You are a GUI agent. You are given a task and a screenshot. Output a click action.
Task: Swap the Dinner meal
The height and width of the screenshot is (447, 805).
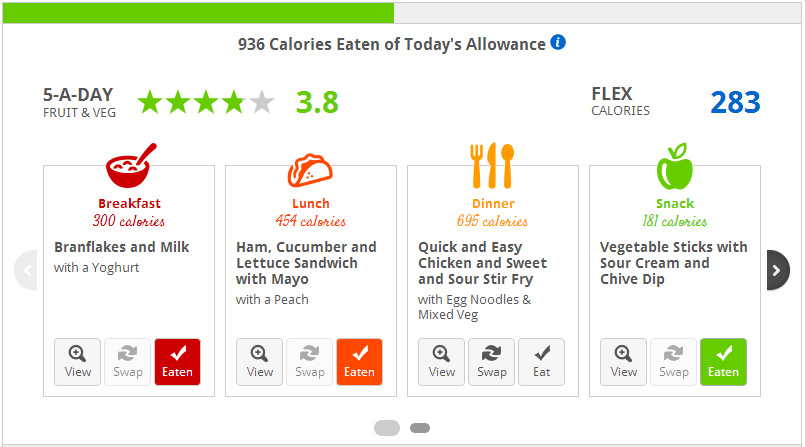coord(491,362)
